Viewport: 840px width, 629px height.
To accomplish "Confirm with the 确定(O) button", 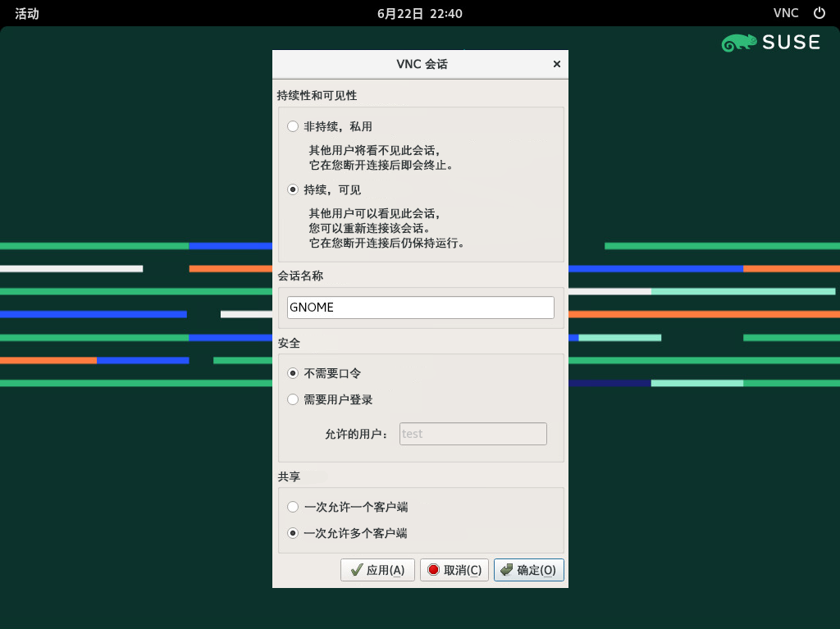I will click(x=528, y=570).
